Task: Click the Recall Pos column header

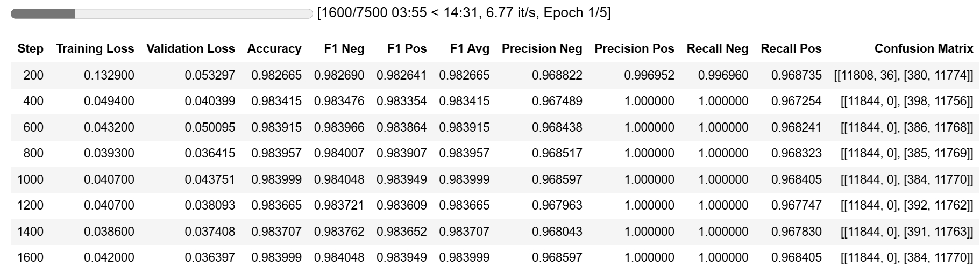Action: tap(791, 49)
